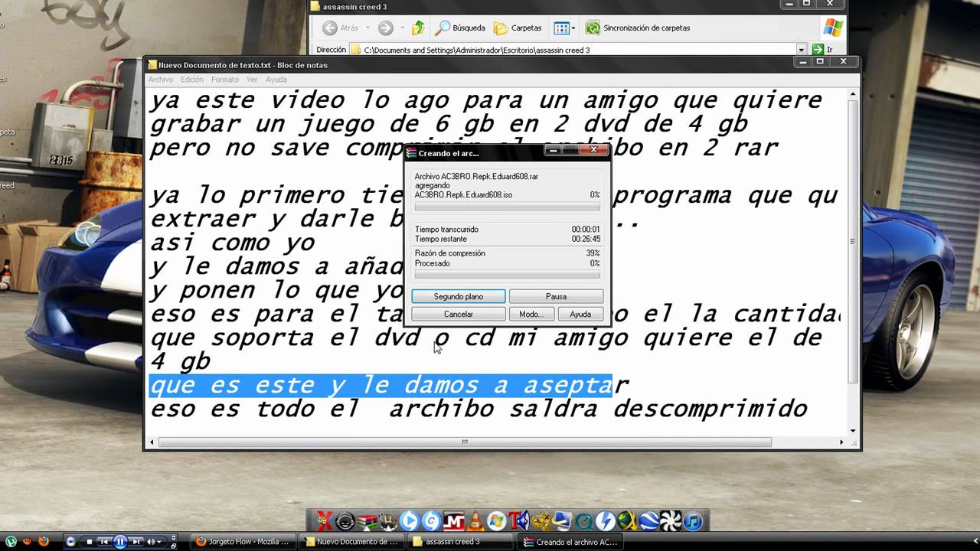The width and height of the screenshot is (980, 551).
Task: Click the Modo... button
Action: pyautogui.click(x=531, y=314)
